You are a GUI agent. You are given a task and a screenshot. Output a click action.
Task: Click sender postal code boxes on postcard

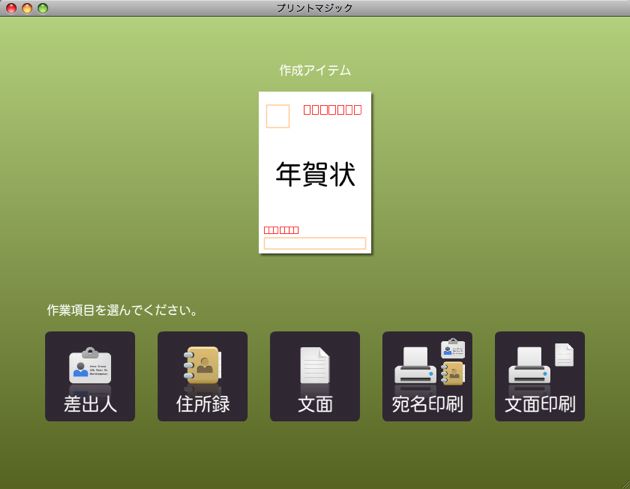coord(281,230)
